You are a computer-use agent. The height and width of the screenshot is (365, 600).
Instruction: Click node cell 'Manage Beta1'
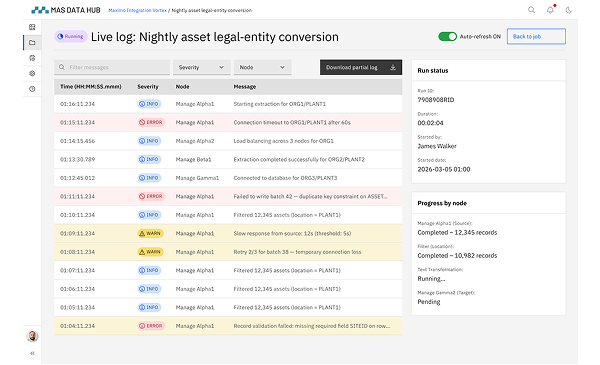(x=193, y=160)
